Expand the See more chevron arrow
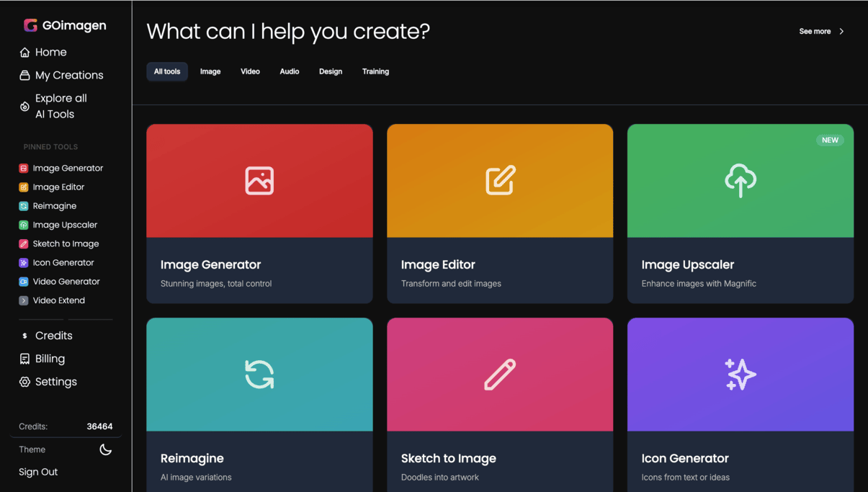This screenshot has height=492, width=868. pos(841,32)
